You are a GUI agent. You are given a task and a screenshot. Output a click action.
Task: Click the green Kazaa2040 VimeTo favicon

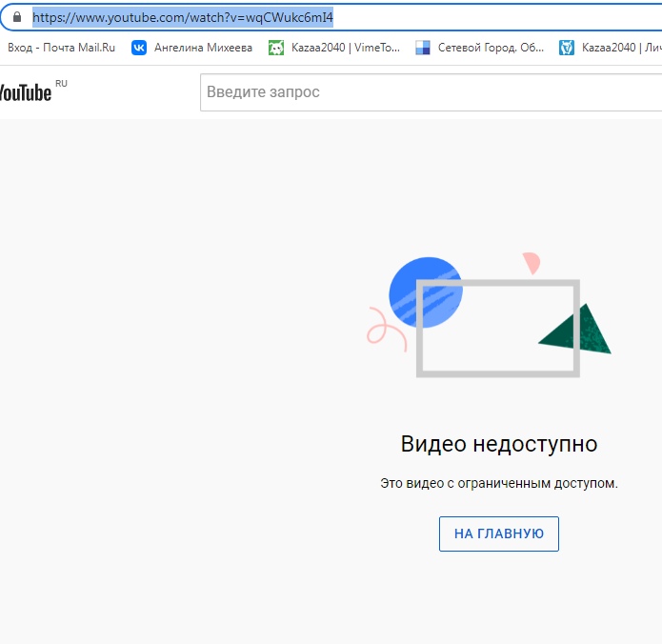(x=276, y=48)
